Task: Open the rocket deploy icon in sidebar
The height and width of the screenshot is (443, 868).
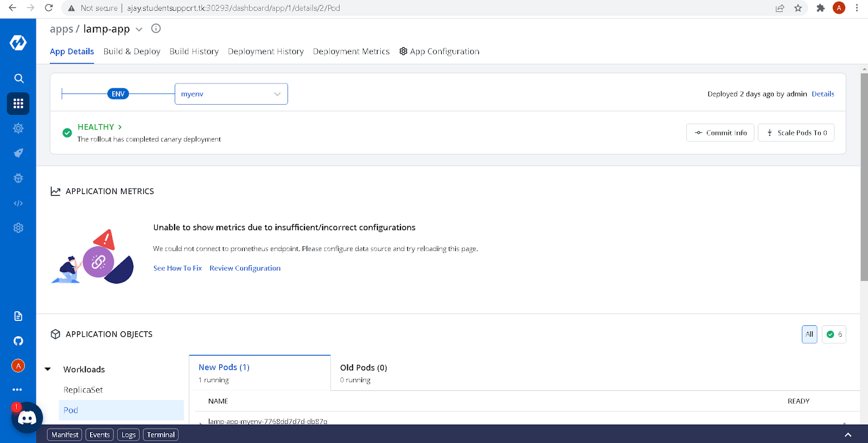Action: pyautogui.click(x=18, y=153)
